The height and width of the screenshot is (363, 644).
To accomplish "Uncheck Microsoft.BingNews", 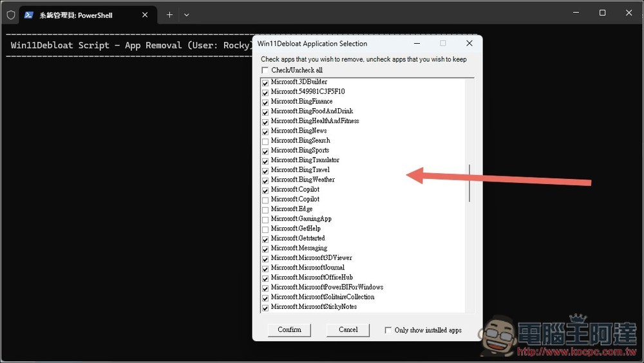I will (265, 132).
